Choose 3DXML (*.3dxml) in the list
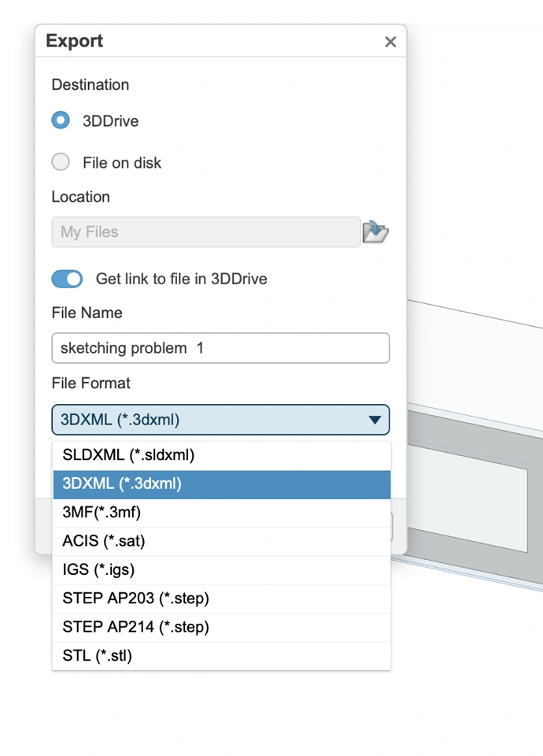543x756 pixels. (222, 484)
